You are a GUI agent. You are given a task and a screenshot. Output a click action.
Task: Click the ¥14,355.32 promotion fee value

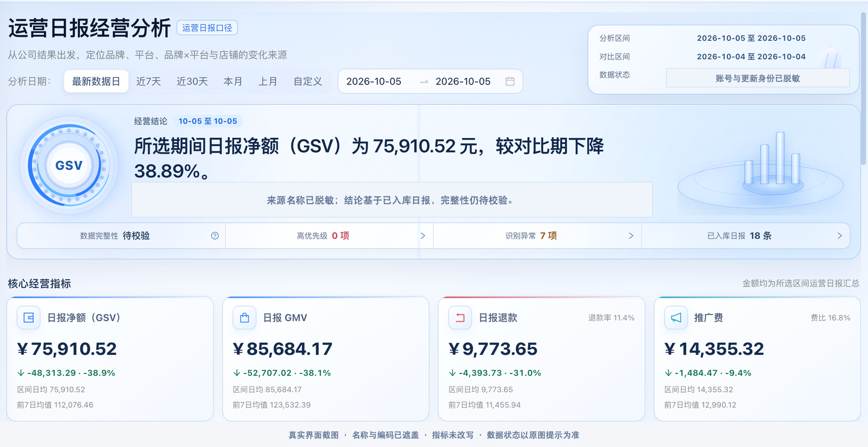coord(714,349)
